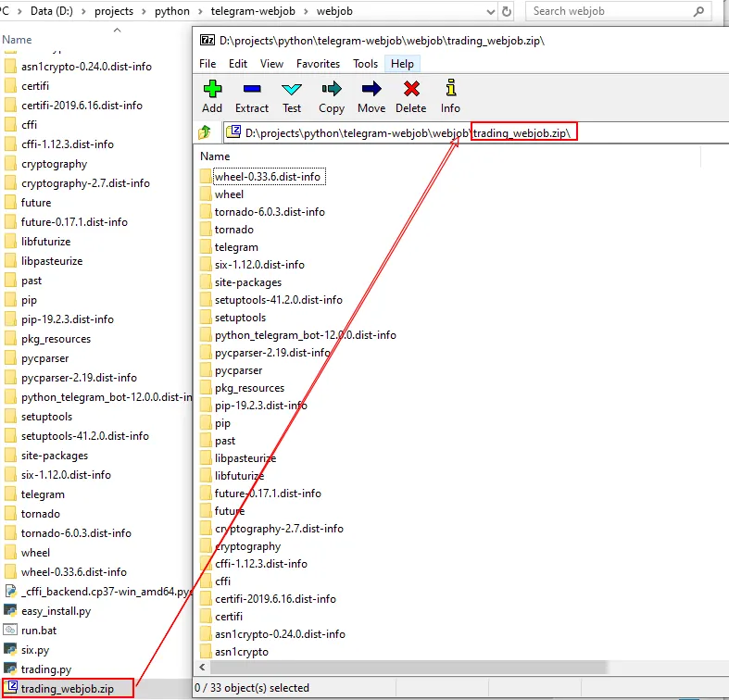The width and height of the screenshot is (729, 700).
Task: Click the 'Data (D:)' breadcrumb segment
Action: click(x=52, y=11)
